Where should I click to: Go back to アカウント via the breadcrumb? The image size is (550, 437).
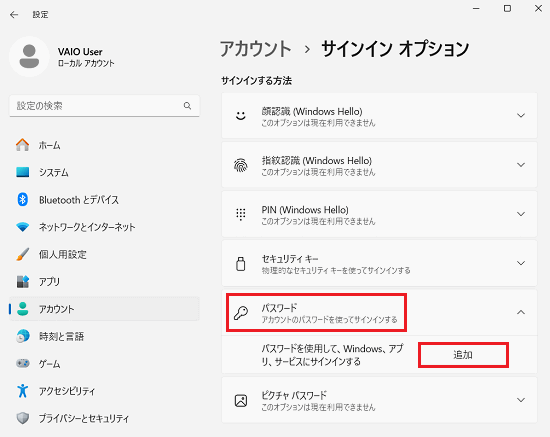(256, 49)
